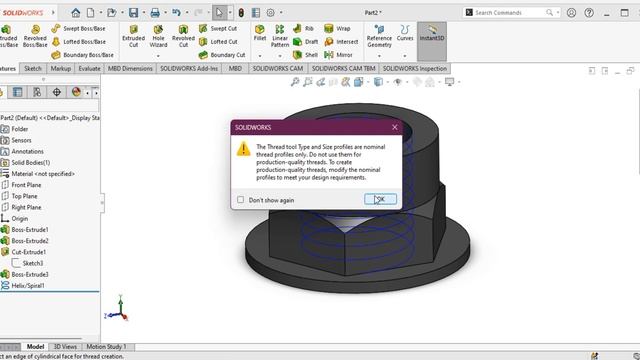Open the Save icon dropdown arrow

pos(144,13)
